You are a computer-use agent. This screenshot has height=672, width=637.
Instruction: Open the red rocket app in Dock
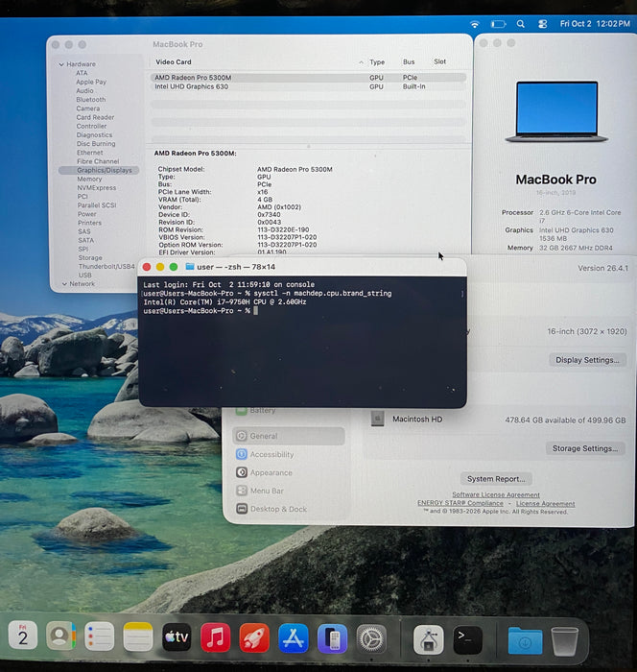[x=254, y=638]
